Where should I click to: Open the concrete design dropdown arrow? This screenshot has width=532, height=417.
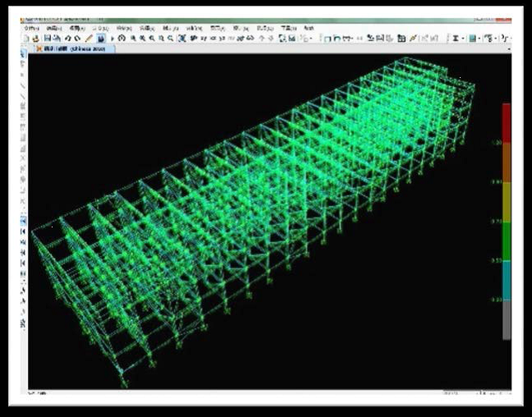479,39
